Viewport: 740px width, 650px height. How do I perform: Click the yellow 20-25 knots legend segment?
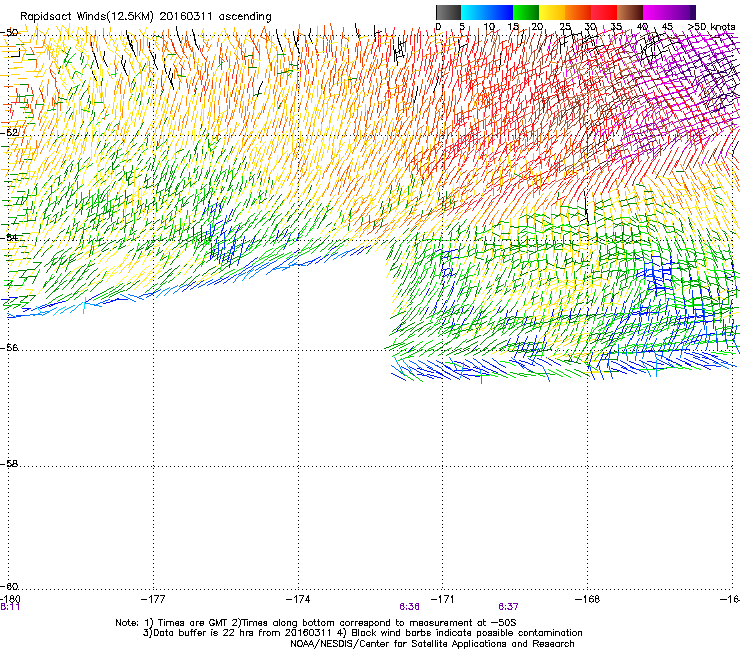552,12
